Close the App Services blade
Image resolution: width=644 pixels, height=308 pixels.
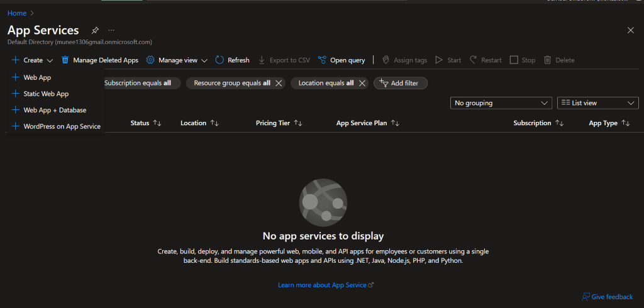630,30
